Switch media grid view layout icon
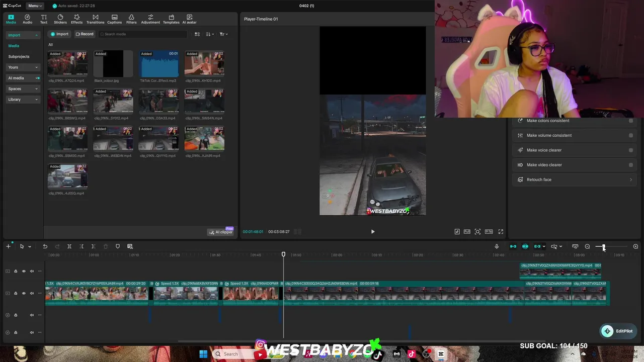The image size is (644, 362). coord(197,34)
